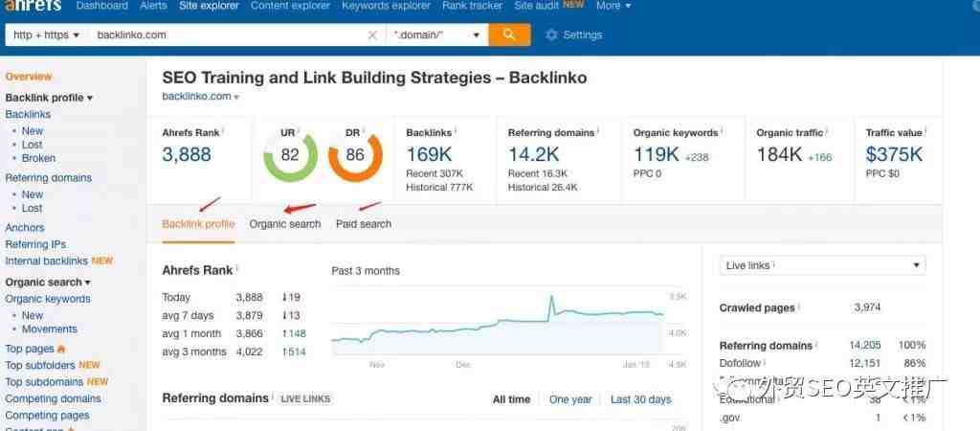Click the backlinko.com URL input field
This screenshot has height=431, width=980.
(x=228, y=35)
